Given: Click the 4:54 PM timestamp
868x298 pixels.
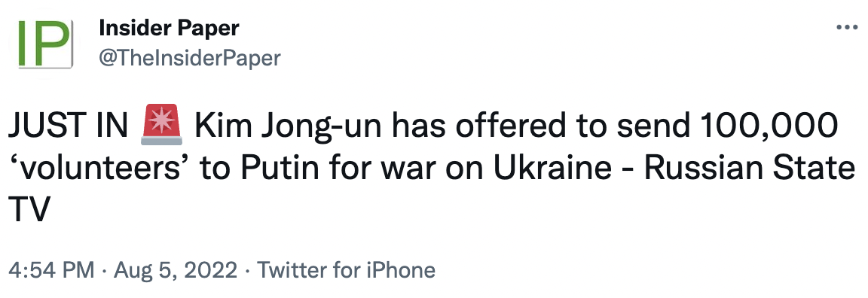Looking at the screenshot, I should pyautogui.click(x=51, y=270).
